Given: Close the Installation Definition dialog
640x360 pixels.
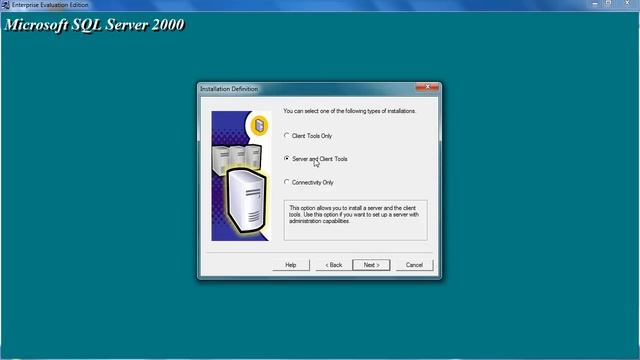Looking at the screenshot, I should tap(427, 87).
